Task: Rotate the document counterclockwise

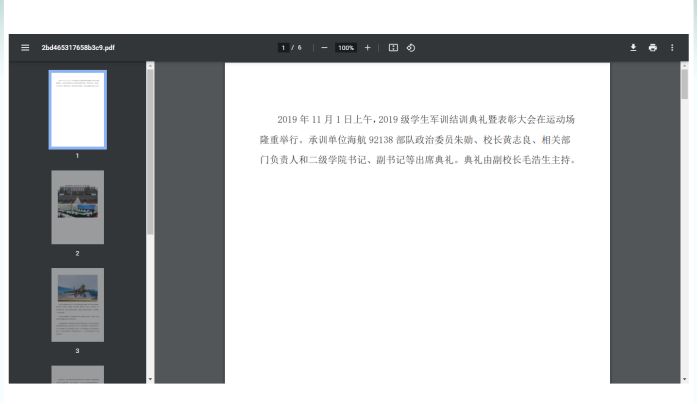Action: [411, 48]
